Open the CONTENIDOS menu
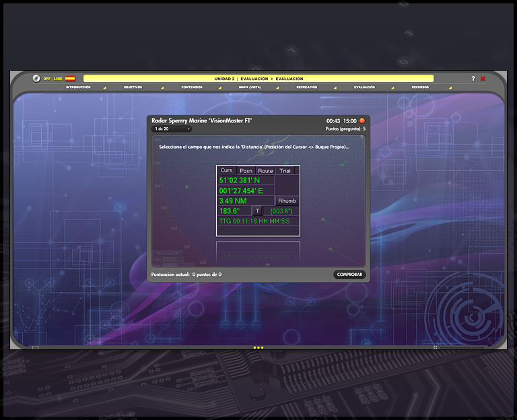The image size is (517, 420). (192, 87)
